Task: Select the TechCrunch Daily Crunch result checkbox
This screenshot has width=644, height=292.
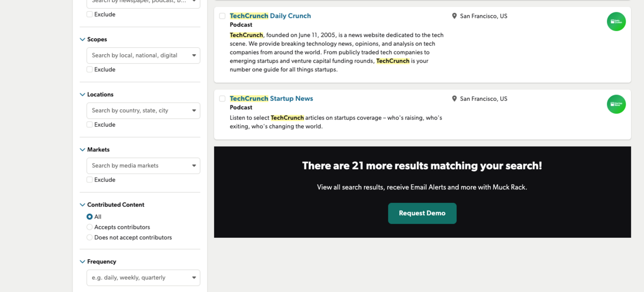Action: click(222, 16)
